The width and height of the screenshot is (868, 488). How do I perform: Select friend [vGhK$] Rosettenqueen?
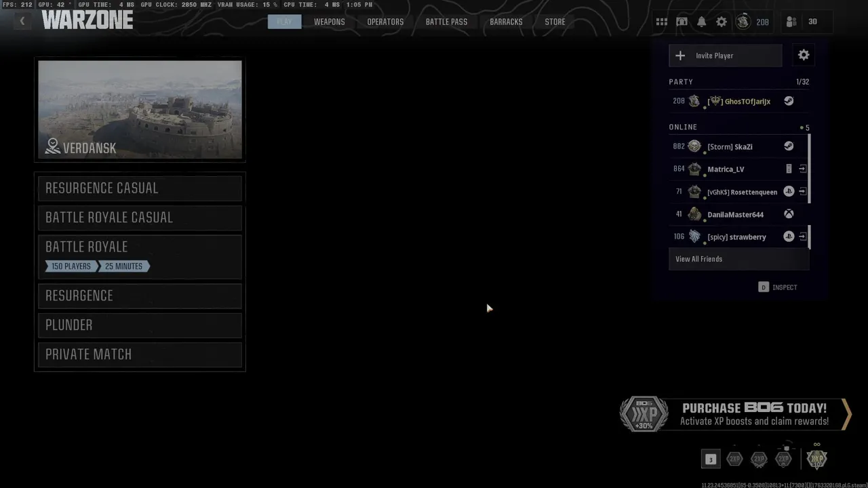pos(738,192)
